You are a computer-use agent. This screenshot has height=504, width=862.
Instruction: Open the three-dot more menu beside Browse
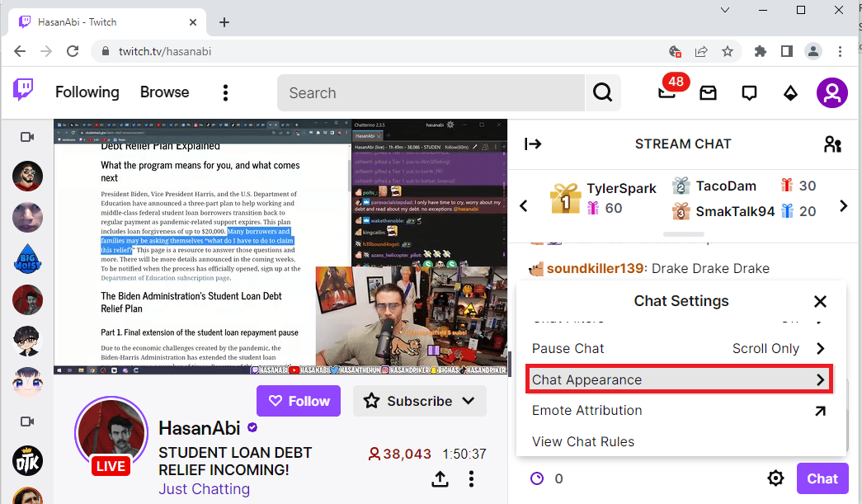coord(225,93)
